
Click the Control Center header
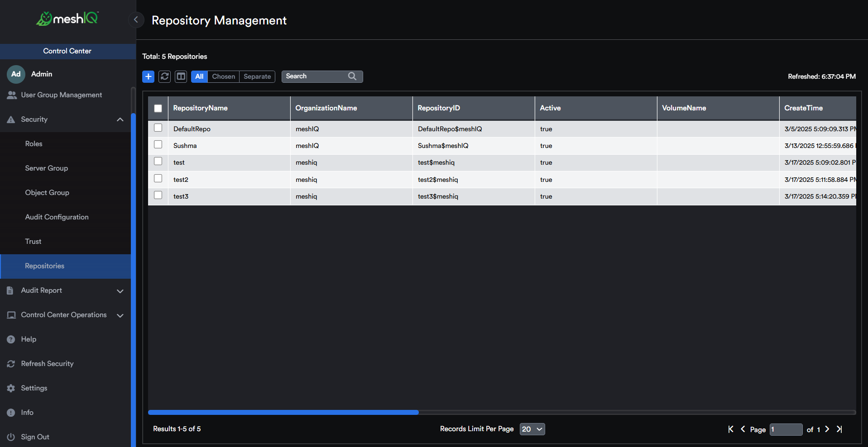(67, 51)
